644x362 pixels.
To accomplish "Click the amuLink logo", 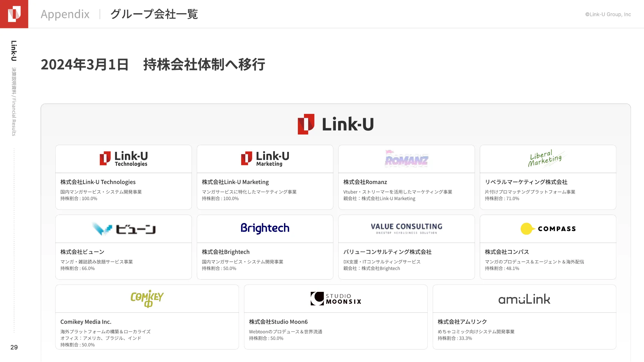I will tap(524, 299).
